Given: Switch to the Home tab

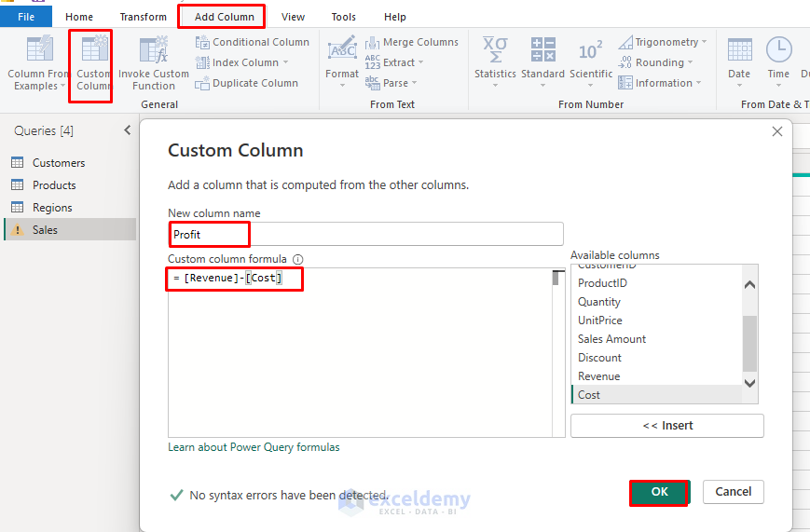Looking at the screenshot, I should click(x=79, y=17).
